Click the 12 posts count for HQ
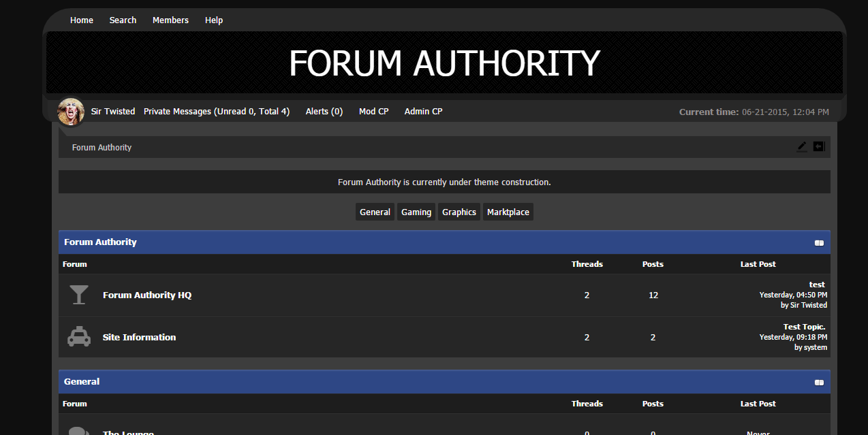The image size is (868, 435). tap(653, 295)
